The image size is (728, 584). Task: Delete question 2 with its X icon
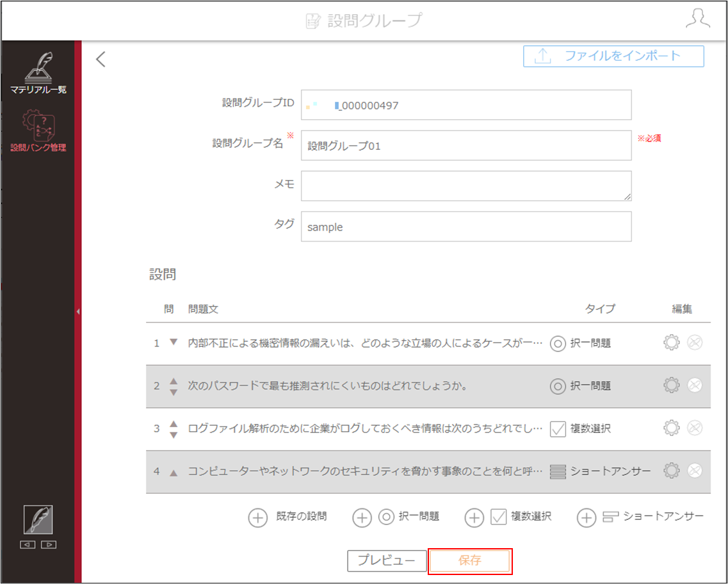click(x=695, y=385)
